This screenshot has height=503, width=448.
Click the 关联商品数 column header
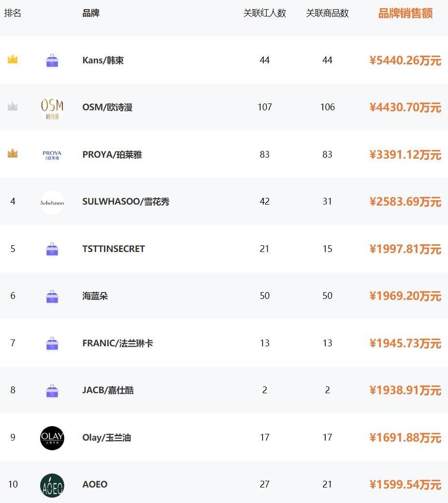click(x=327, y=13)
